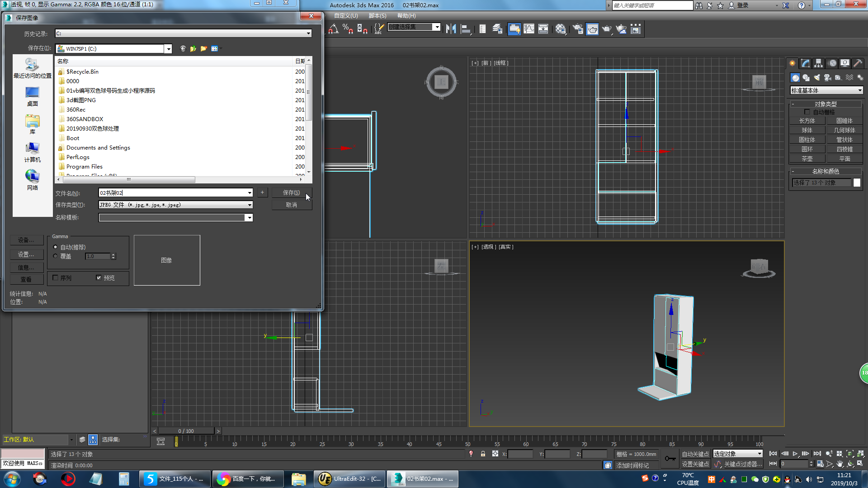This screenshot has width=868, height=488.
Task: Open the Material Editor icon
Action: click(561, 29)
